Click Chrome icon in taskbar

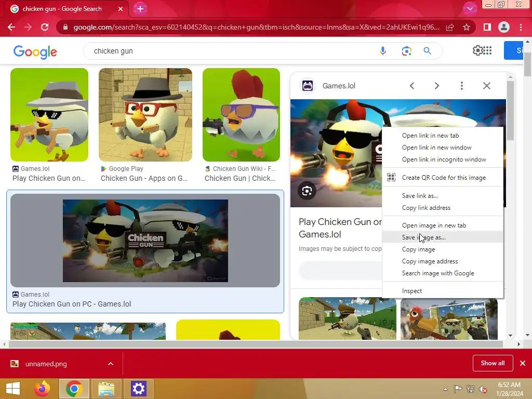74,389
